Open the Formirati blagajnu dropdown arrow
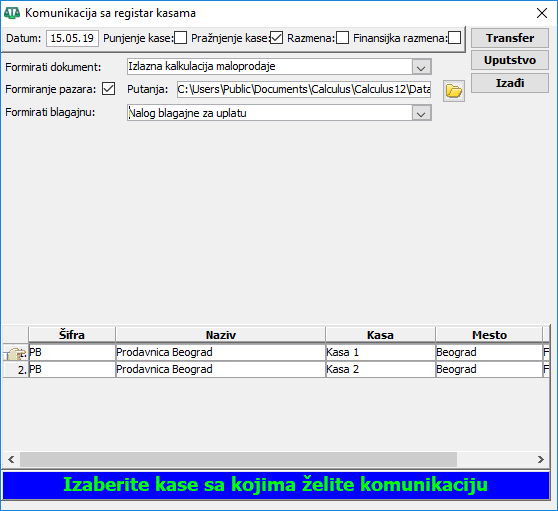The width and height of the screenshot is (558, 511). click(x=421, y=113)
